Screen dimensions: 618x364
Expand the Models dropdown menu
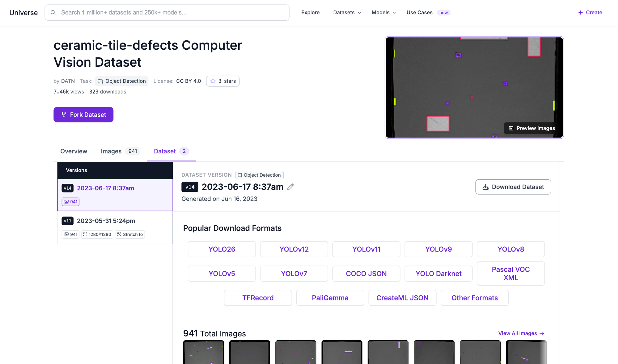tap(383, 13)
